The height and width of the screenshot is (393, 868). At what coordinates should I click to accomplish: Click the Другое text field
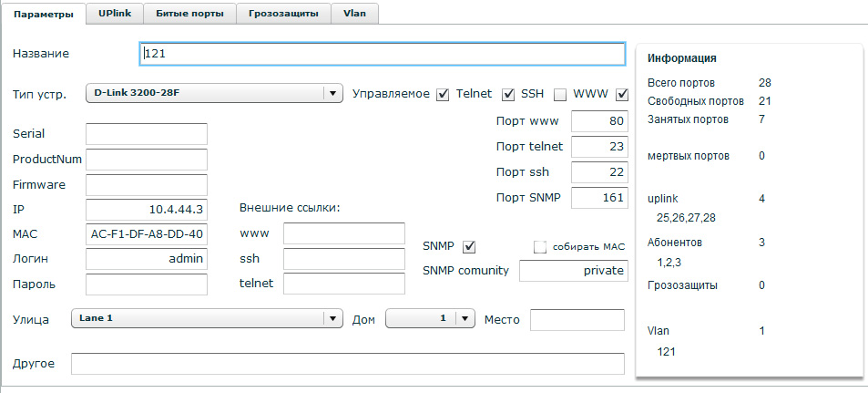[347, 364]
